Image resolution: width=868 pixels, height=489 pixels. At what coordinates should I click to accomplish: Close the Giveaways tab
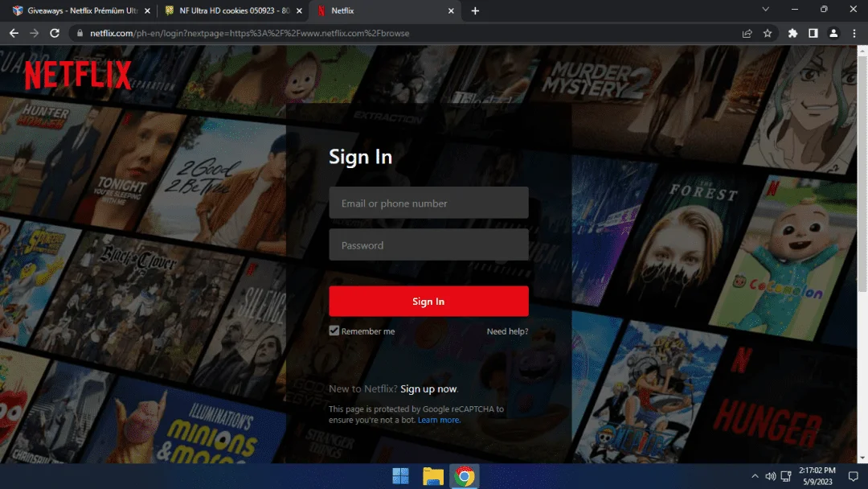pyautogui.click(x=147, y=10)
